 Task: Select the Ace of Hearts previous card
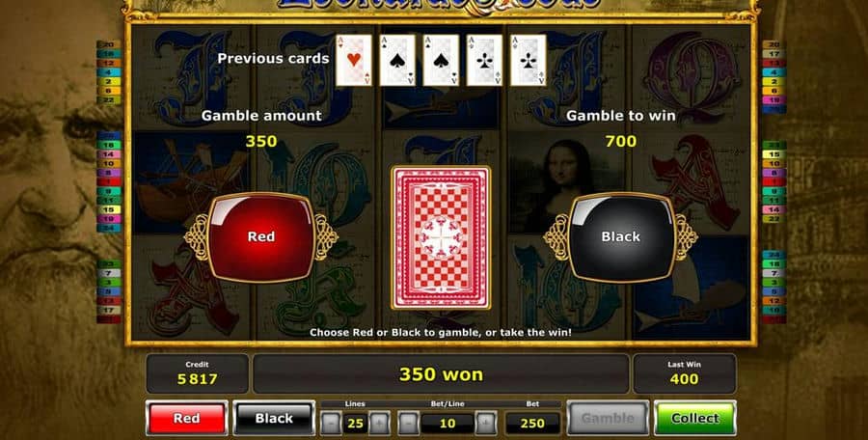pyautogui.click(x=354, y=60)
